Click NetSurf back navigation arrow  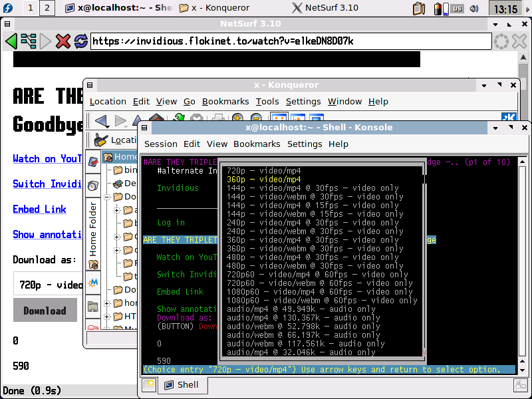coord(11,41)
